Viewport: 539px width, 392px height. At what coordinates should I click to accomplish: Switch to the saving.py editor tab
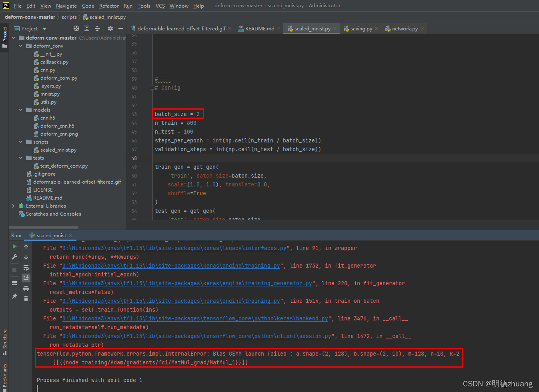361,28
